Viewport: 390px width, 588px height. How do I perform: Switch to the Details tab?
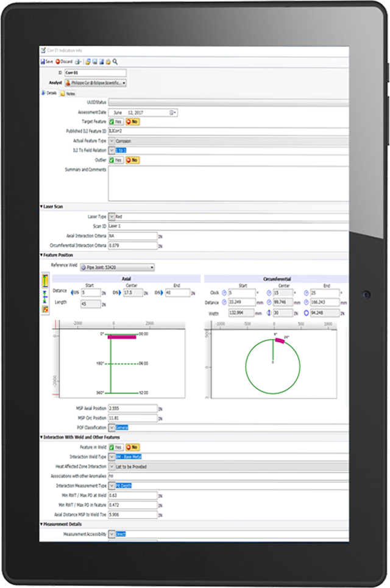coord(49,93)
